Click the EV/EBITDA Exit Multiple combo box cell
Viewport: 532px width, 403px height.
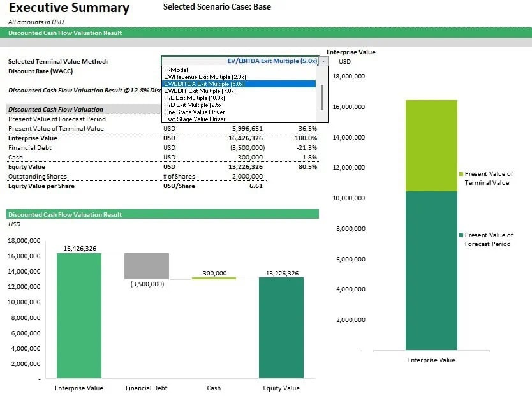pyautogui.click(x=240, y=61)
